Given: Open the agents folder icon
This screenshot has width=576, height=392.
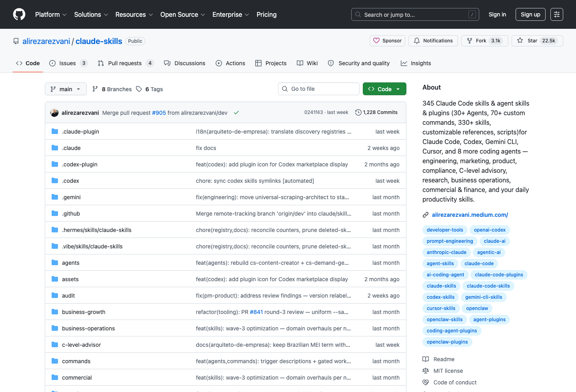Looking at the screenshot, I should tap(55, 262).
